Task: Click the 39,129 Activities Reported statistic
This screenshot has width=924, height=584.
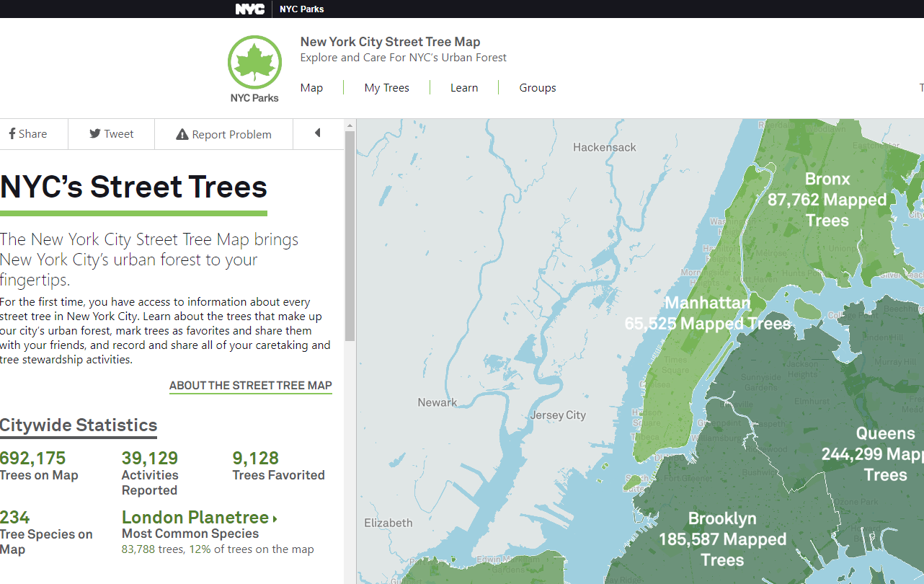Action: point(150,474)
